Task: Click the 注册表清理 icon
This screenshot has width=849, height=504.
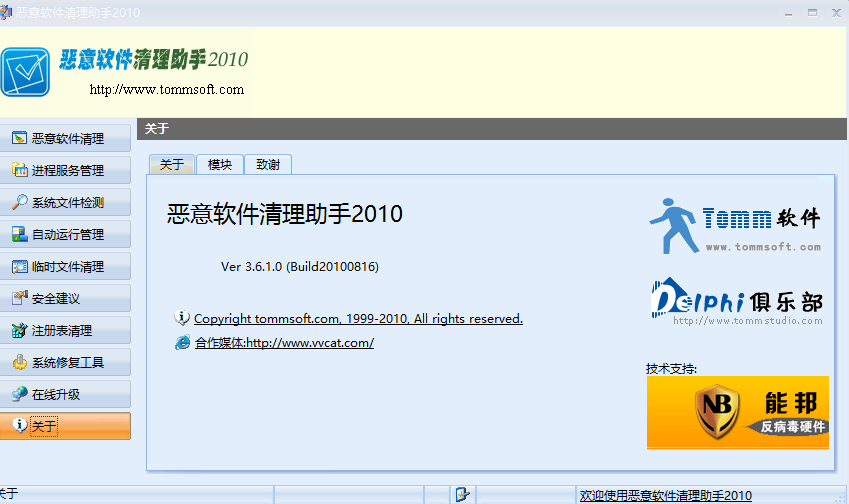Action: (x=19, y=330)
